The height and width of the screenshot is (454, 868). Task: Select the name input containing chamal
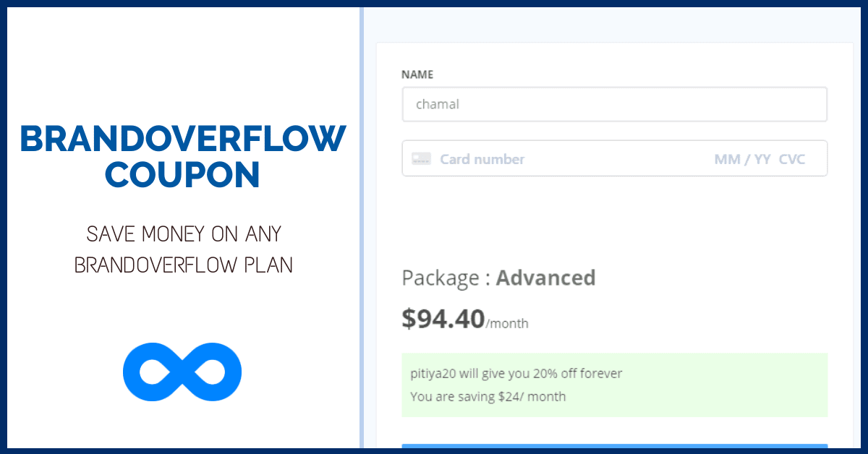pyautogui.click(x=614, y=104)
